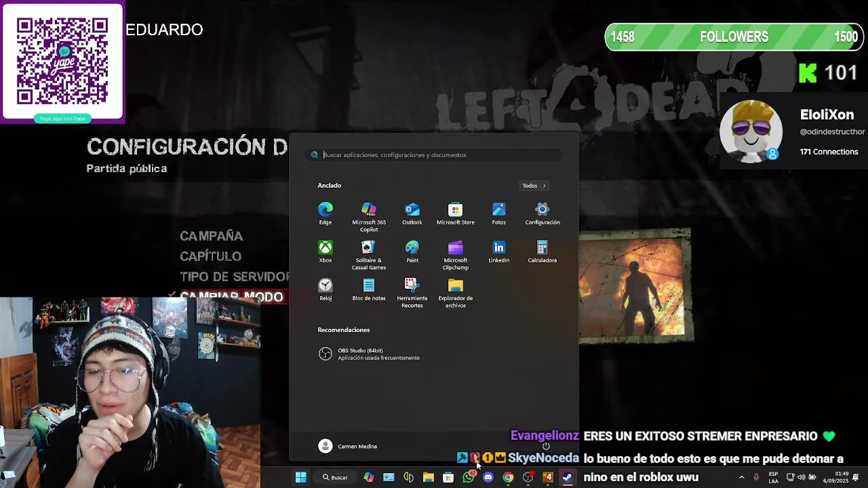Click the Start menu search field
Image resolution: width=868 pixels, height=488 pixels.
[434, 155]
